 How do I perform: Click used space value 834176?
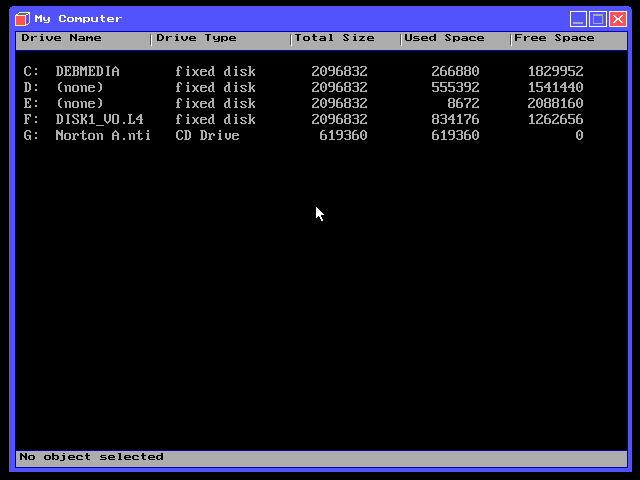(x=455, y=119)
